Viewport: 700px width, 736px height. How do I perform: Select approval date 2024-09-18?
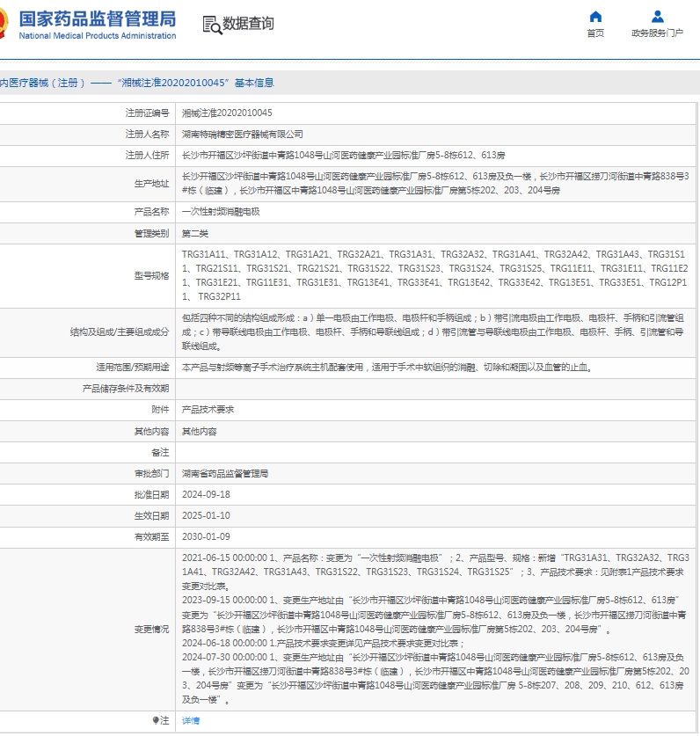pos(206,495)
